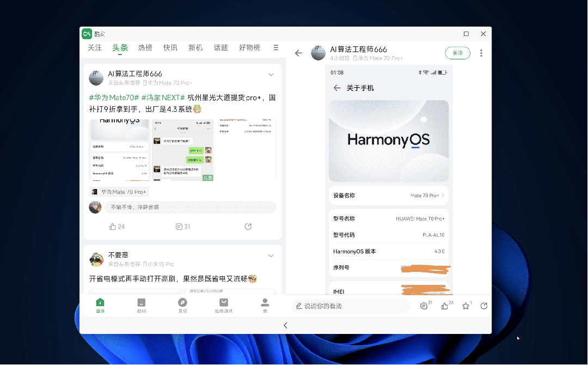Click 型号名称 HUAWEI Mate 70 Pro+ row
This screenshot has height=365, width=588.
pos(389,218)
